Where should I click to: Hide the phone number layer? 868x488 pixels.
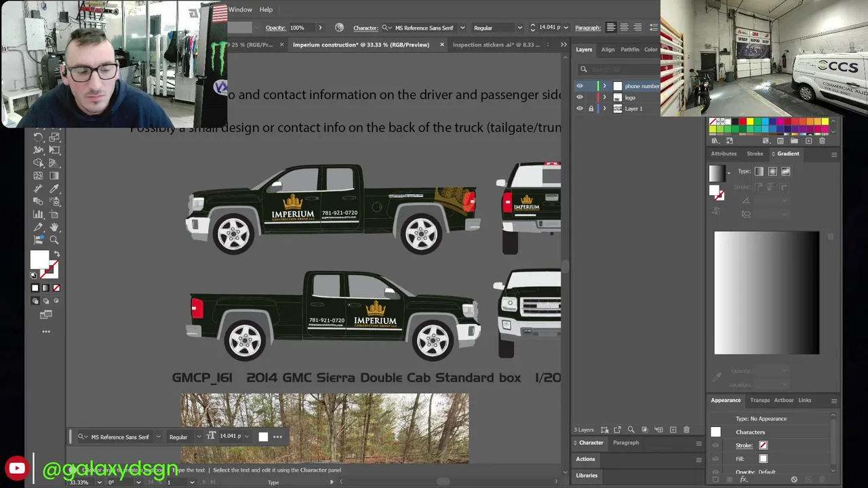click(579, 86)
